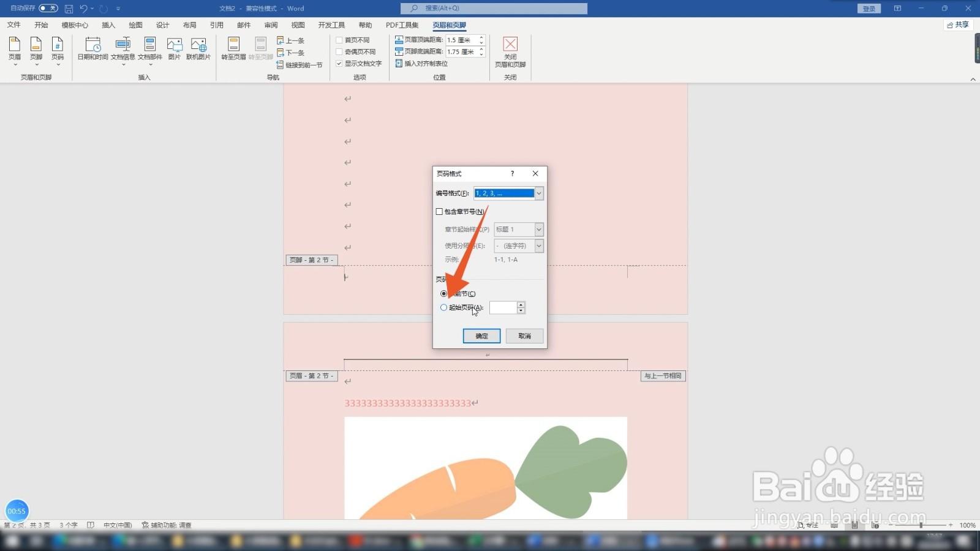This screenshot has height=551, width=980.
Task: Click 插入对齐制表位 (insert alignment tab)
Action: (421, 64)
